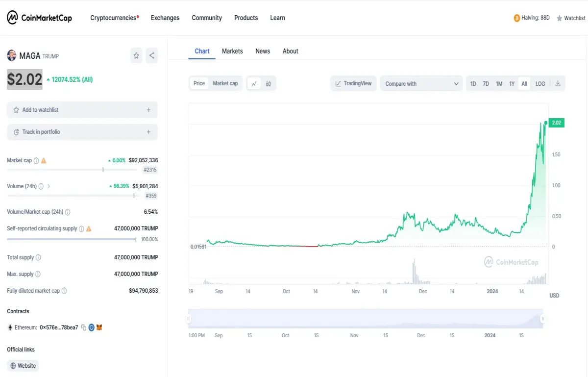Select the Chart tab

click(x=202, y=51)
